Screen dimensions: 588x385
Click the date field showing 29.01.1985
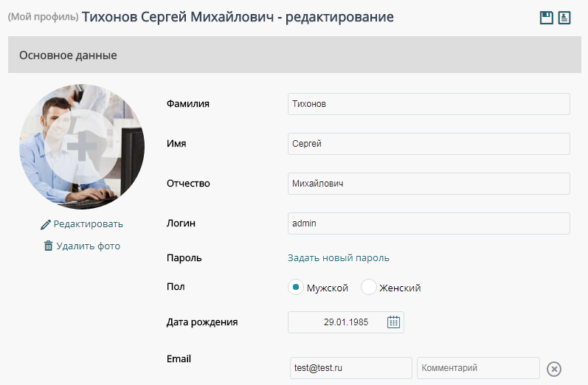pos(346,322)
